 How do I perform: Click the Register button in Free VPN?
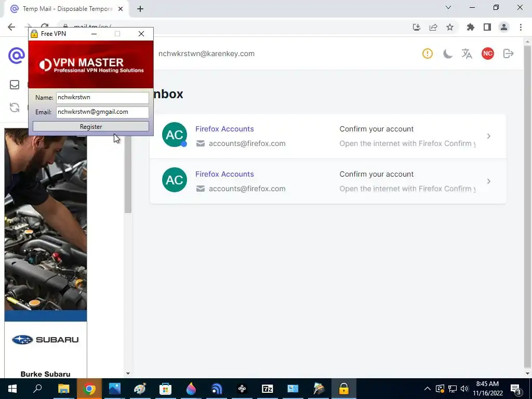tap(90, 127)
